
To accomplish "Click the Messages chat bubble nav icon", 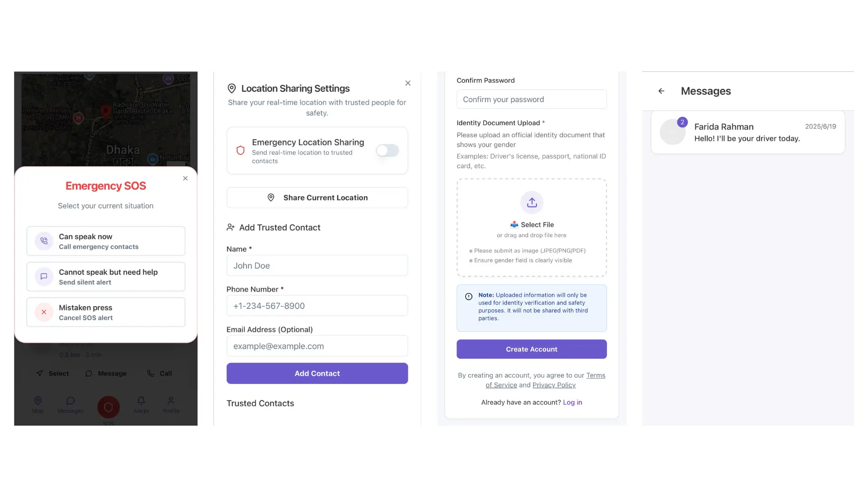I will click(x=70, y=401).
